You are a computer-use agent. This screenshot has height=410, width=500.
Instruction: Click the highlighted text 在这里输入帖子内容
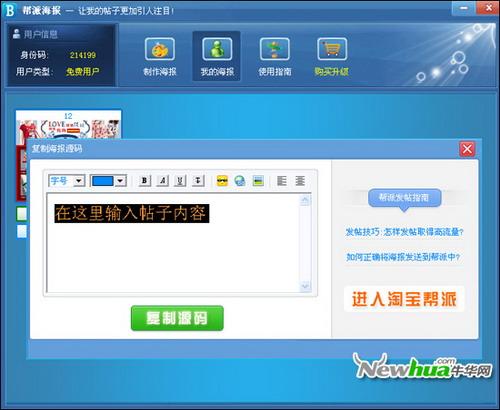(132, 213)
